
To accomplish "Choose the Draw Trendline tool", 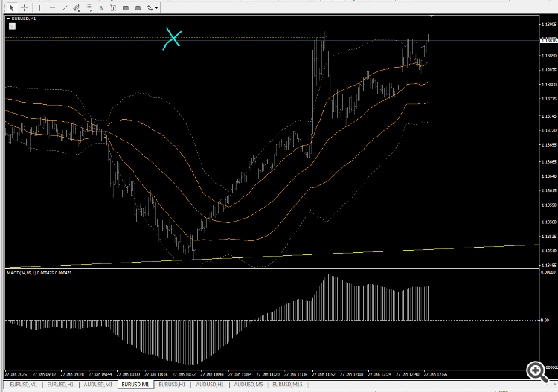I will 65,8.
